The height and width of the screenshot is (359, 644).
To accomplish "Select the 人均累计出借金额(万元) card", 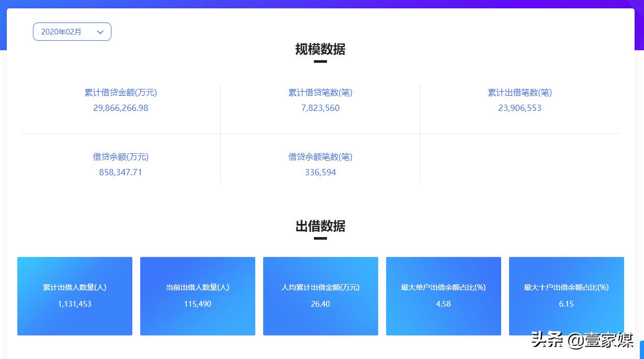I will point(320,296).
